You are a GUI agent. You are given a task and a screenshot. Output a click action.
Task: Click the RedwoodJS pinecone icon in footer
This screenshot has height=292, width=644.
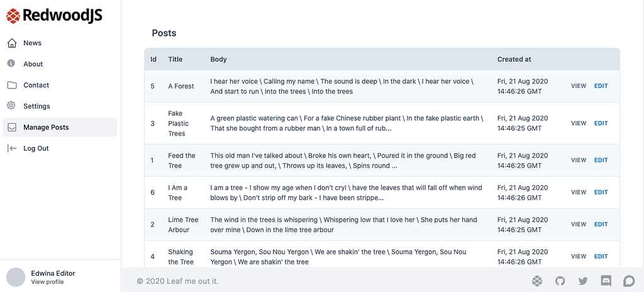coord(537,281)
